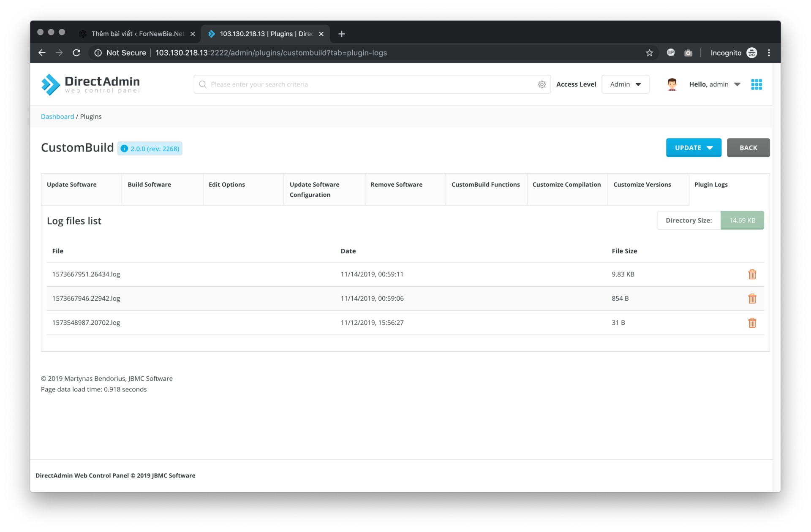Click the search settings gear icon

(x=542, y=84)
